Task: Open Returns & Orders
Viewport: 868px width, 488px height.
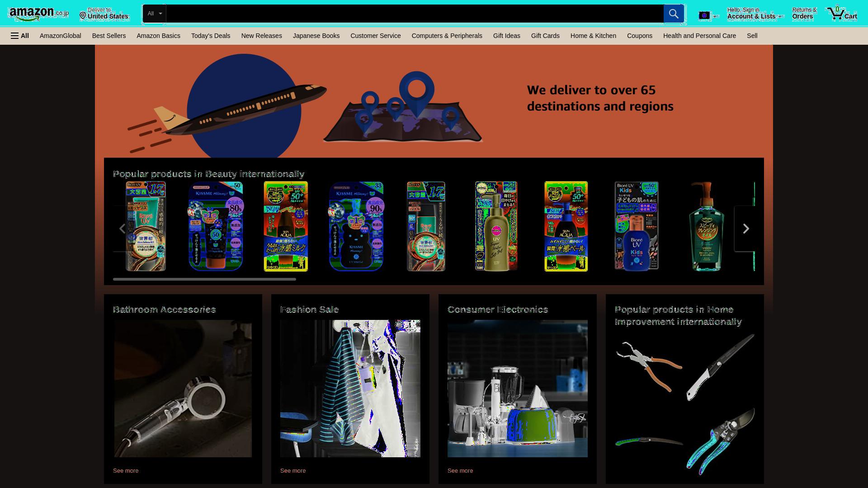Action: tap(804, 14)
